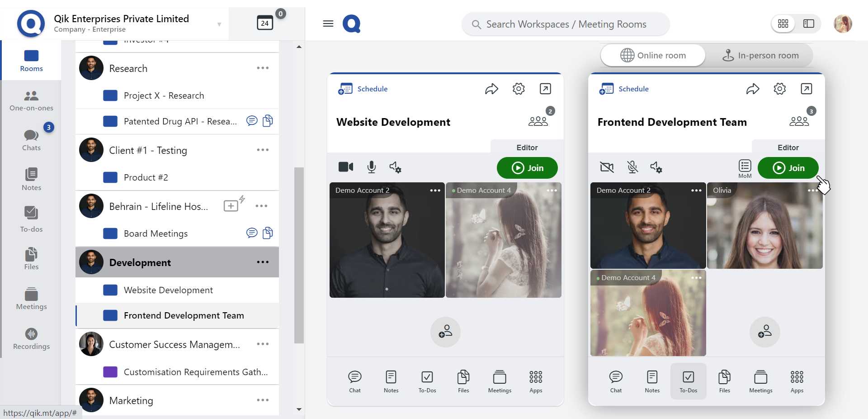The image size is (868, 419).
Task: Click the Search Workspaces / Meeting Rooms field
Action: (x=566, y=24)
